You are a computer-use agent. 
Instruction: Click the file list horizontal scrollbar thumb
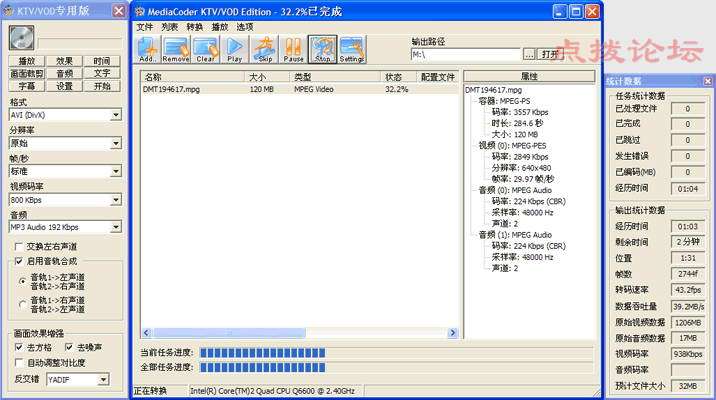coord(229,333)
